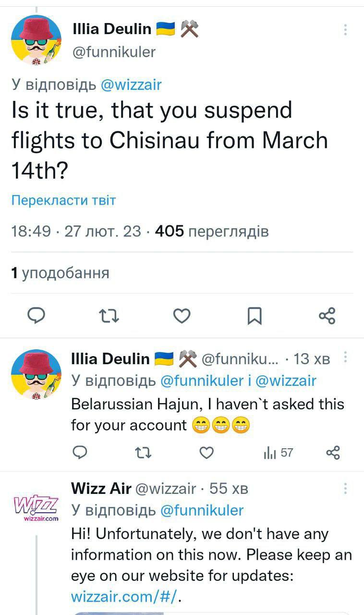Screen dimensions: 364x615
Task: Like the Belarussian Hajun reply
Action: [206, 453]
